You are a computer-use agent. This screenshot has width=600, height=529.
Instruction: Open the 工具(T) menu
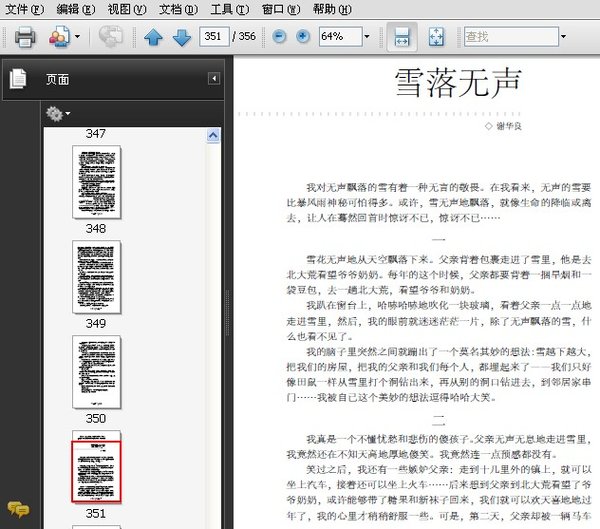coord(230,9)
